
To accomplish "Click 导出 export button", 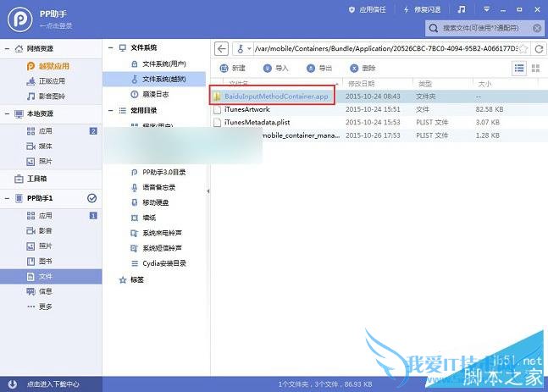I will click(319, 68).
